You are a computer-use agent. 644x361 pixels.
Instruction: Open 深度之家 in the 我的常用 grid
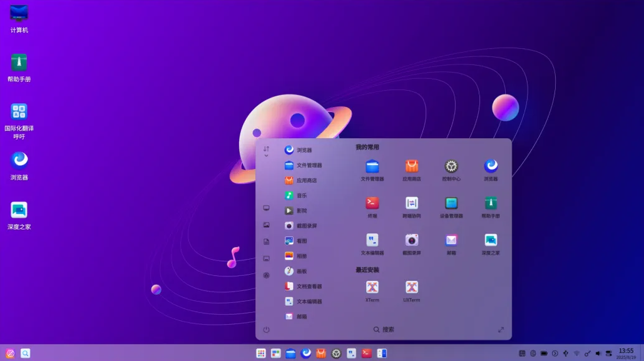[x=491, y=244]
